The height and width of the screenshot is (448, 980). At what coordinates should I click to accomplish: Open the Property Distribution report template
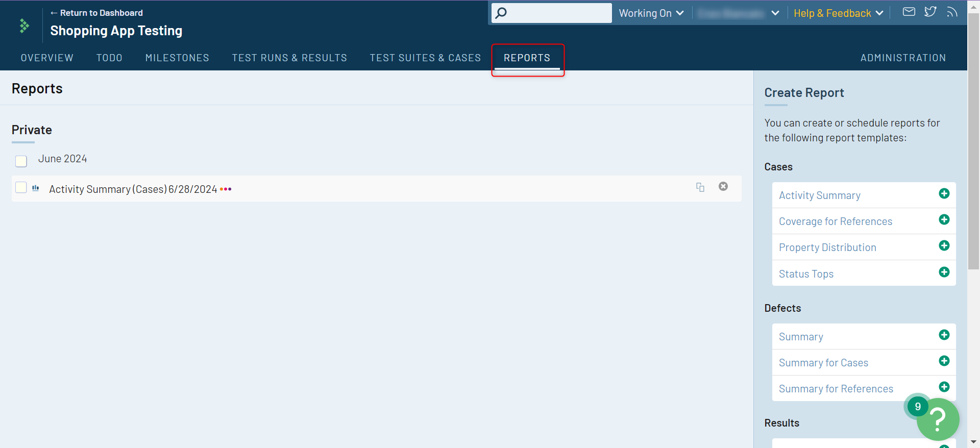[x=827, y=247]
